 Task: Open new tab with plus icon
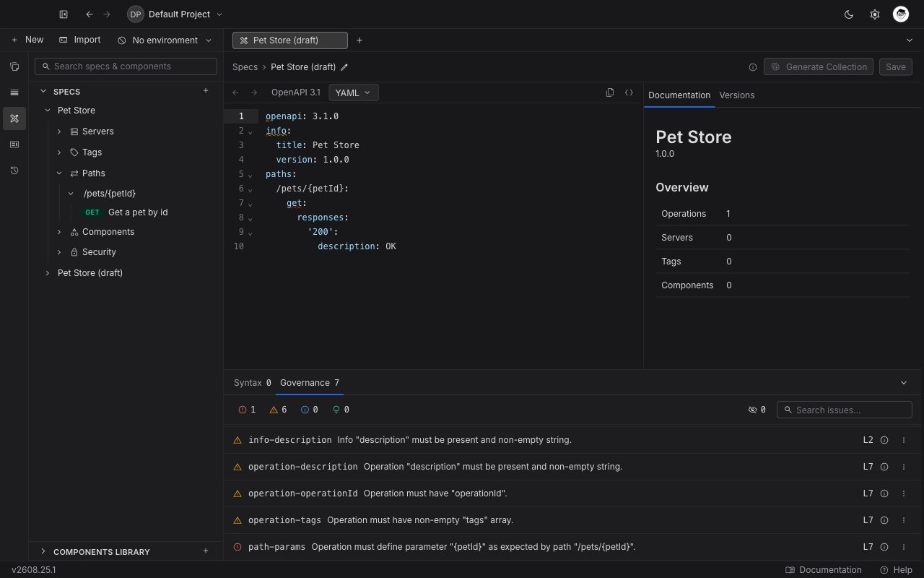pos(359,40)
